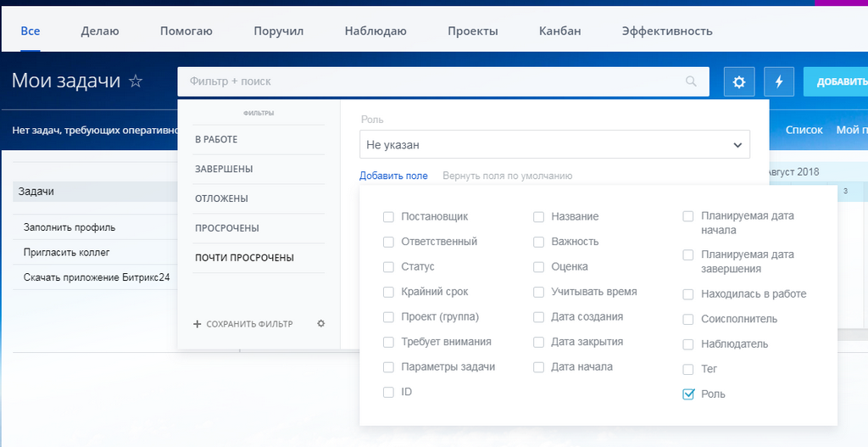
Task: Check the Дата начала checkbox
Action: tap(538, 367)
